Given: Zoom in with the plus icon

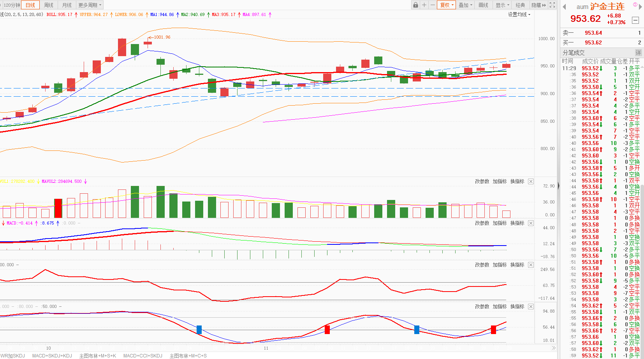Looking at the screenshot, I should tap(424, 5).
